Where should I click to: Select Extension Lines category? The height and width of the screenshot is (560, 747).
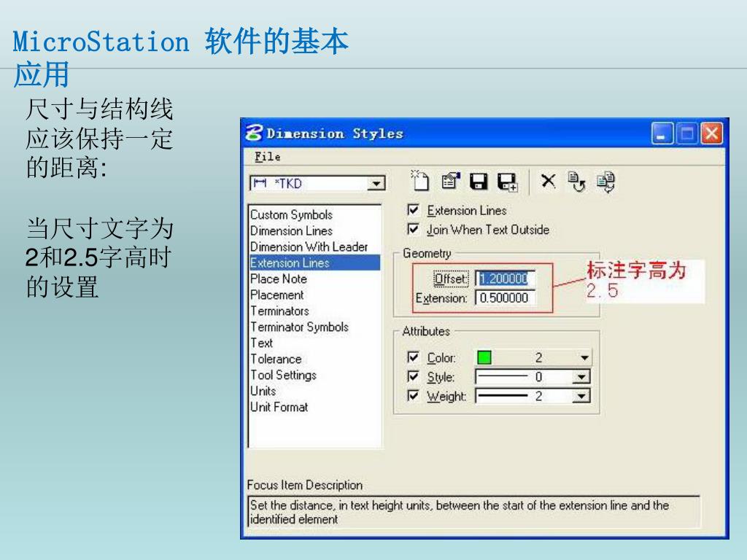[315, 262]
